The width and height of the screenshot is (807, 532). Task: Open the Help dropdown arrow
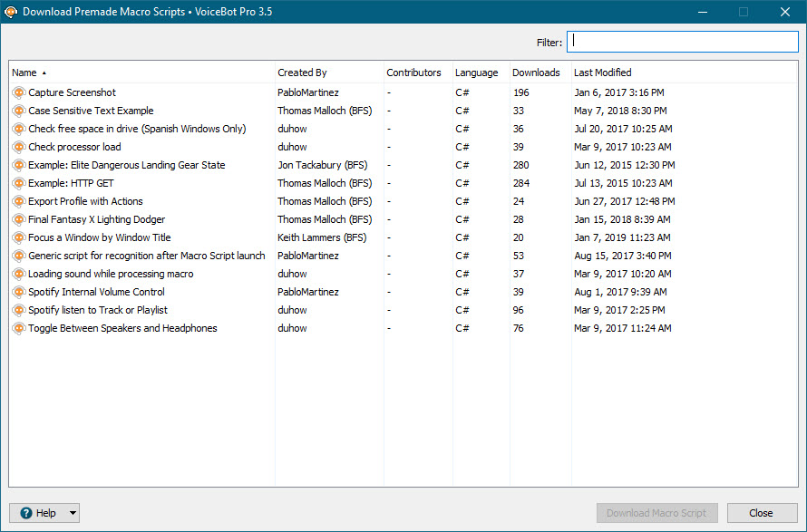pos(73,513)
